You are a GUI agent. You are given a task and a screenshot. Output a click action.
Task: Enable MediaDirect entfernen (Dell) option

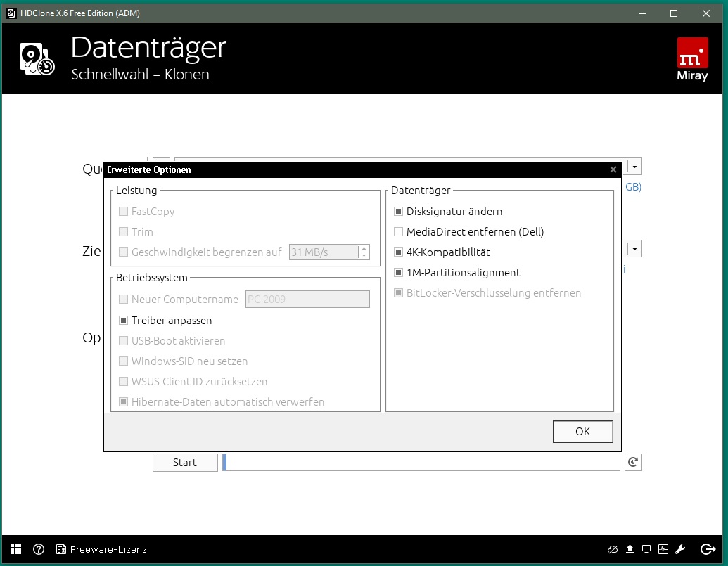[x=398, y=232]
